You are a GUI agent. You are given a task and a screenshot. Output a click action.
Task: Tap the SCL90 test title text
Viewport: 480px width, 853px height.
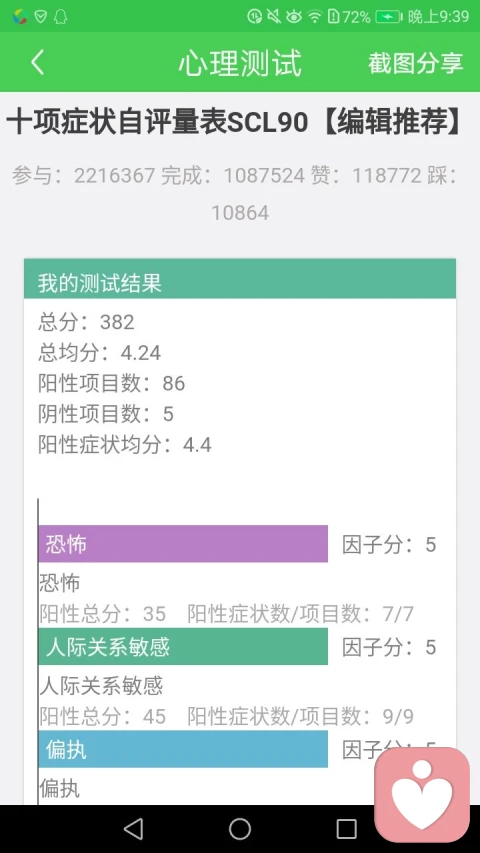[236, 123]
